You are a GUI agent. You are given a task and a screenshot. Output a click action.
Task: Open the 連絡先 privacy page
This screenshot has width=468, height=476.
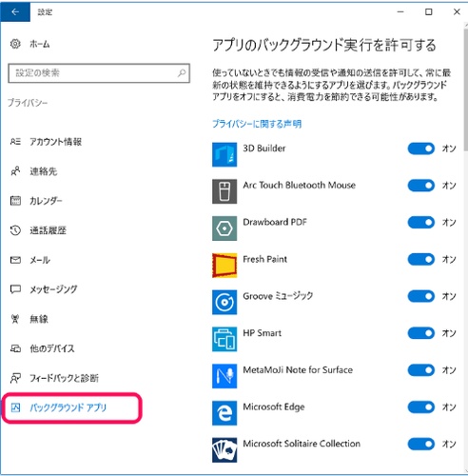click(x=44, y=171)
